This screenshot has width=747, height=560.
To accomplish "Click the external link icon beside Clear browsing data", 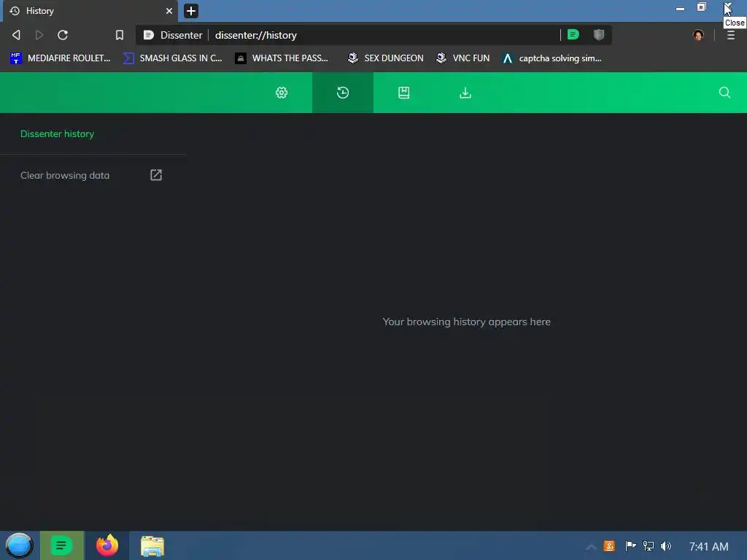I will (x=156, y=175).
